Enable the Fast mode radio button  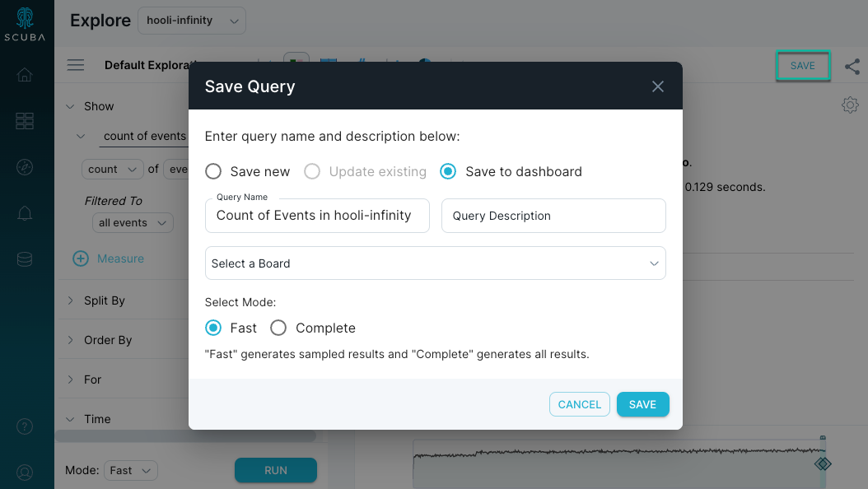tap(213, 328)
